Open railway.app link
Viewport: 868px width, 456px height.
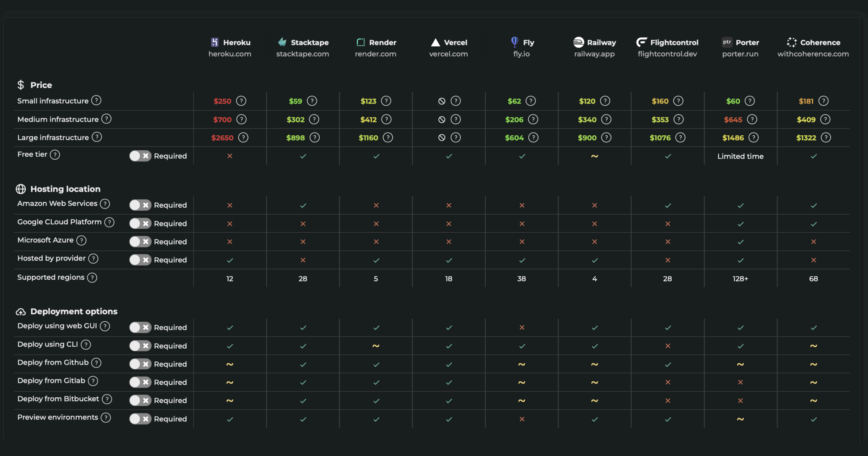click(x=595, y=54)
